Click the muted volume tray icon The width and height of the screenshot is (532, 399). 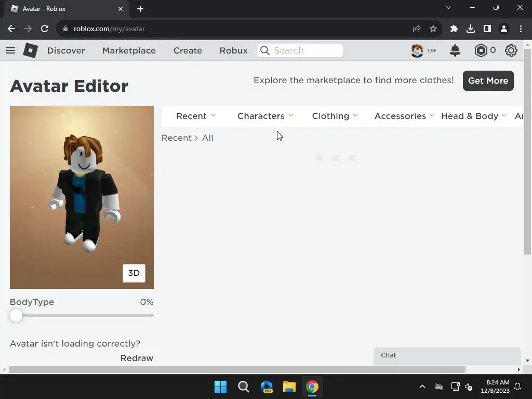point(469,387)
